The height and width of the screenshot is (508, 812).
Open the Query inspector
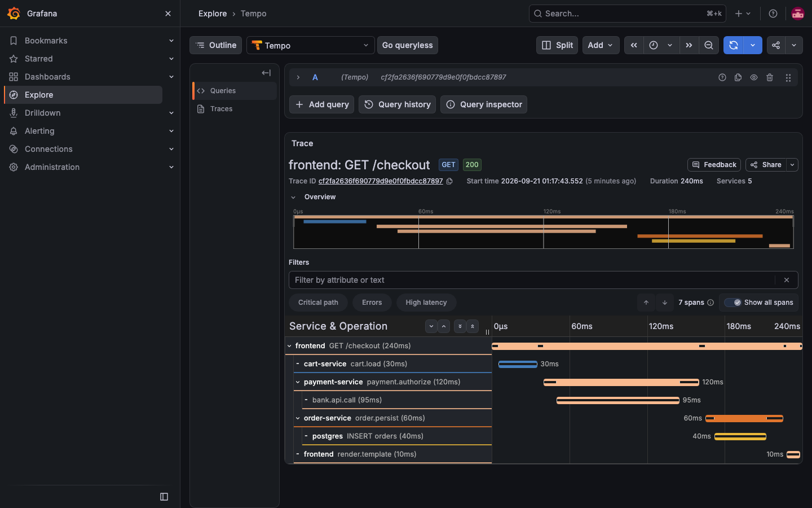click(484, 104)
